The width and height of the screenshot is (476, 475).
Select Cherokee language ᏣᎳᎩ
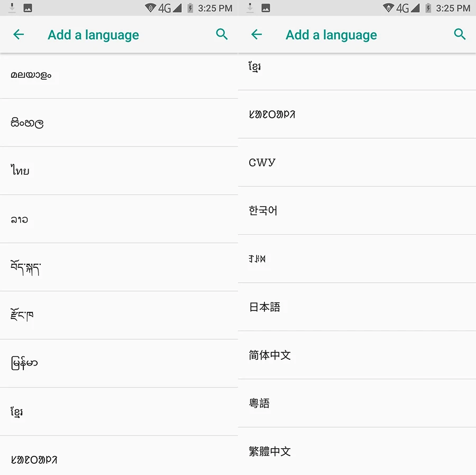click(357, 162)
